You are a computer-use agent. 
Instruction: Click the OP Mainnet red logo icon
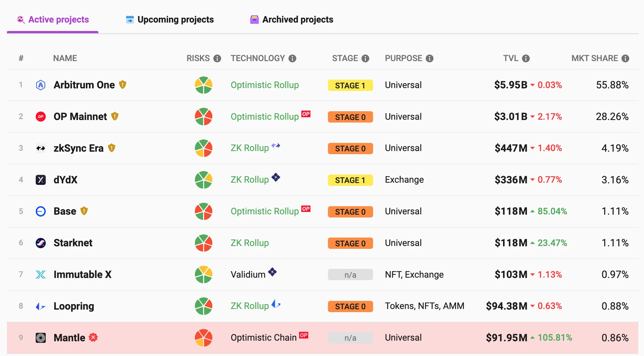tap(41, 117)
